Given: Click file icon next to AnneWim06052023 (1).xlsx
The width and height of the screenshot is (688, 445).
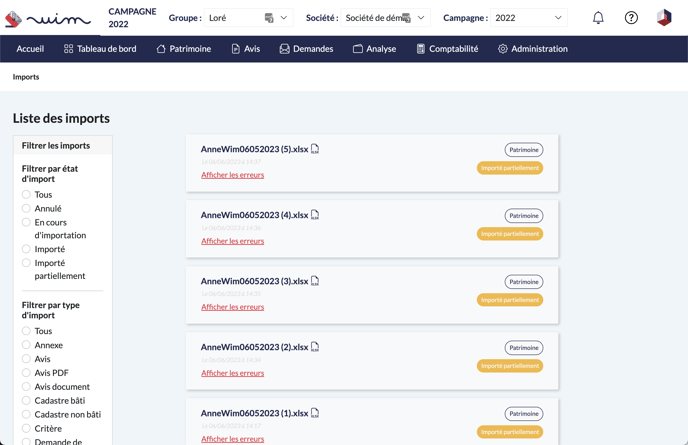Looking at the screenshot, I should point(315,413).
